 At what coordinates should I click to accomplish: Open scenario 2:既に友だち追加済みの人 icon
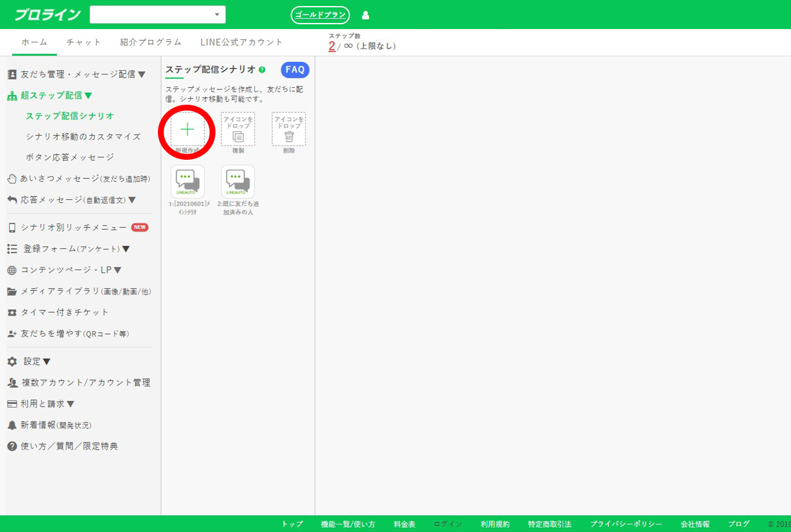point(238,182)
